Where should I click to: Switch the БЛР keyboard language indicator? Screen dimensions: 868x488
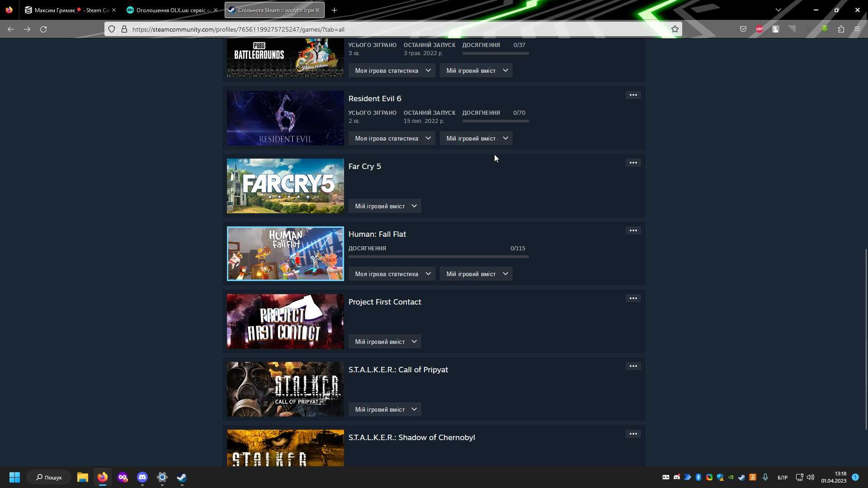(x=782, y=477)
